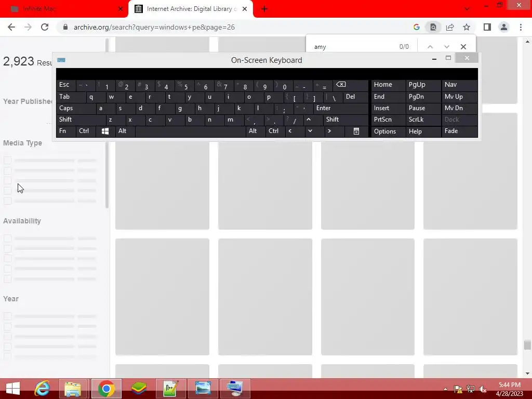Viewport: 532px width, 399px height.
Task: Reload the archive.org page
Action: tap(45, 27)
